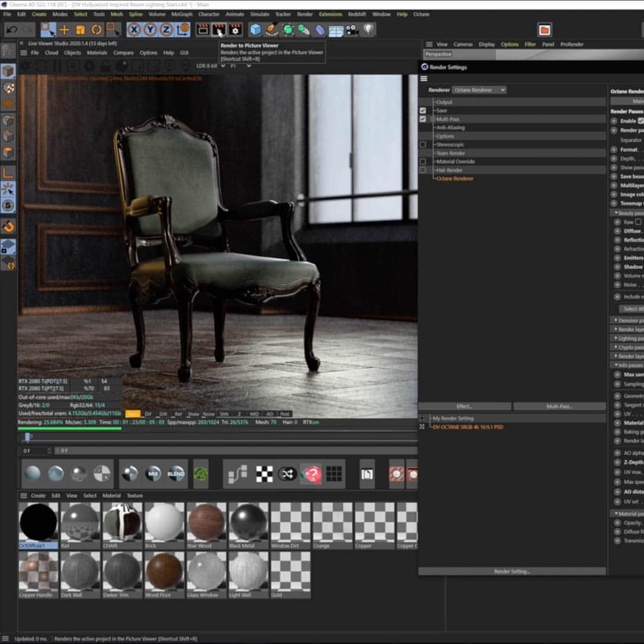Click the timeline scrubber handle
Screen dimensions: 644x644
click(27, 436)
